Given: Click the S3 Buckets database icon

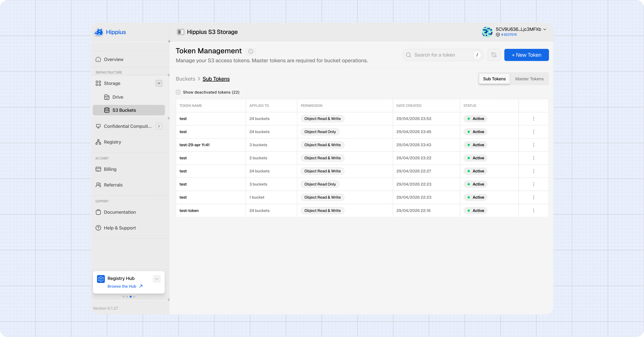Looking at the screenshot, I should pyautogui.click(x=107, y=110).
